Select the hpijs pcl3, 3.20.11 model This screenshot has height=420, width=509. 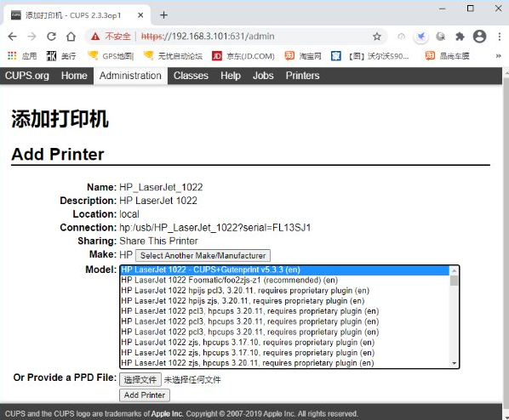click(x=284, y=291)
